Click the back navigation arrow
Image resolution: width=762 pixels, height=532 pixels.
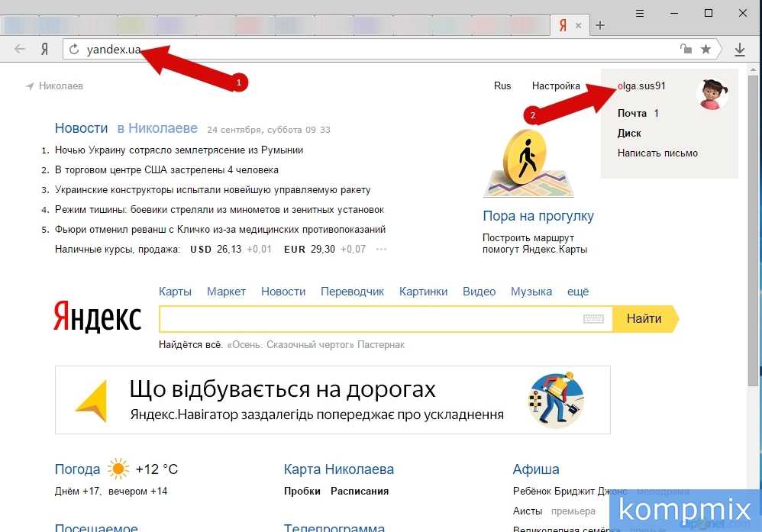(x=20, y=49)
